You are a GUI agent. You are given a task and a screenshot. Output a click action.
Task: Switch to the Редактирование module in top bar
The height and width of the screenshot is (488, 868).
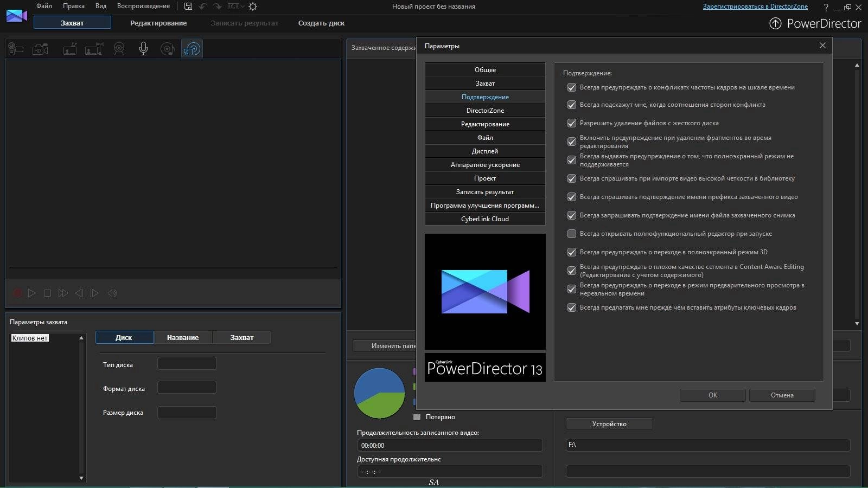pyautogui.click(x=158, y=23)
